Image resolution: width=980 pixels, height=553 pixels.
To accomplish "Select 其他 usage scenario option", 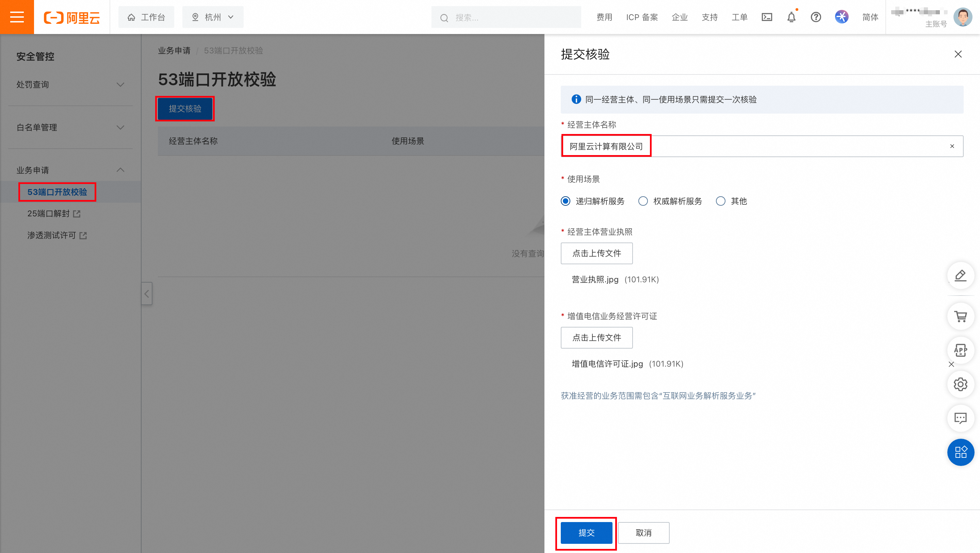I will pyautogui.click(x=721, y=201).
